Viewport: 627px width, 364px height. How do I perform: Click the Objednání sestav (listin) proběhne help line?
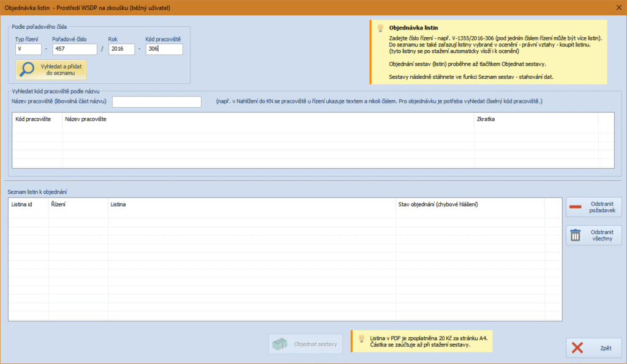467,64
